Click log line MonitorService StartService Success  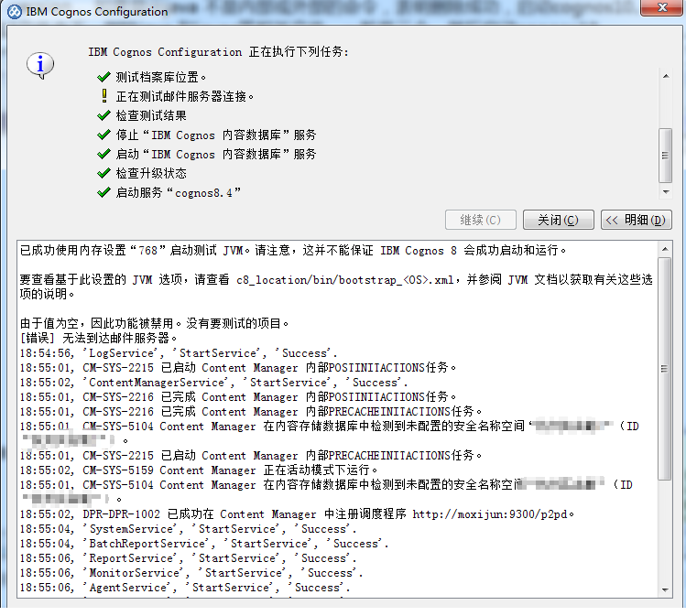[x=191, y=573]
